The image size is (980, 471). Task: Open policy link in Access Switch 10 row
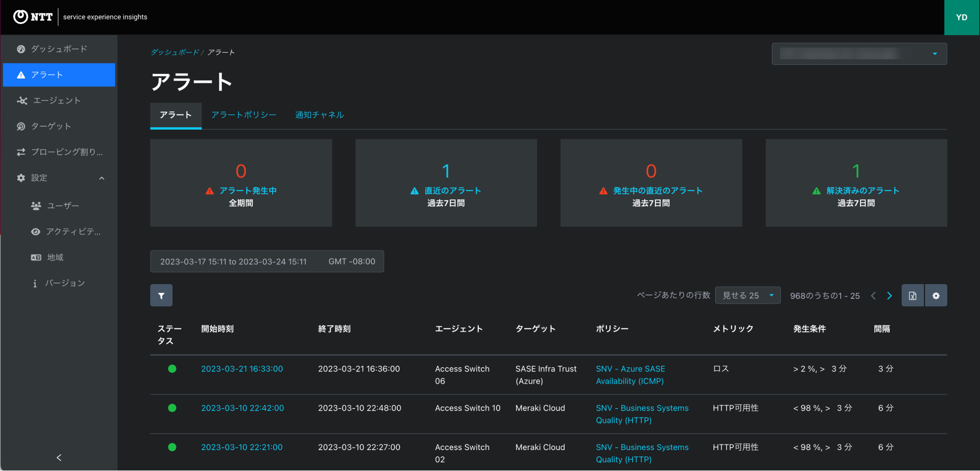tap(642, 414)
